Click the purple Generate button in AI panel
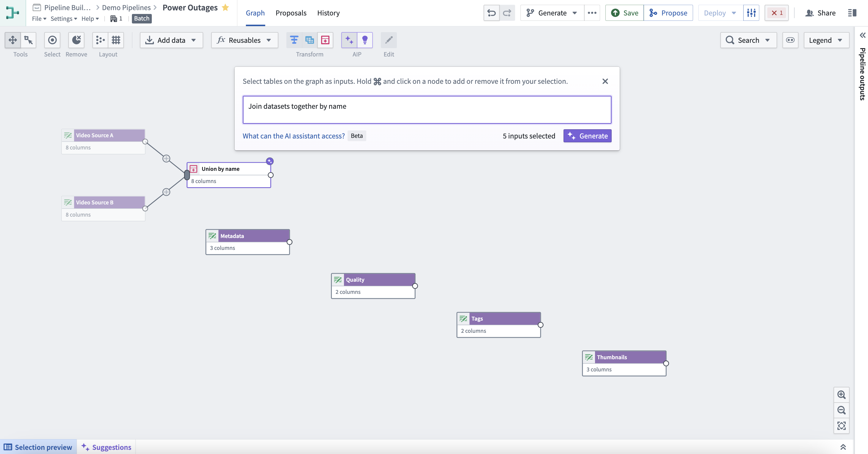This screenshot has width=868, height=454. coord(587,136)
